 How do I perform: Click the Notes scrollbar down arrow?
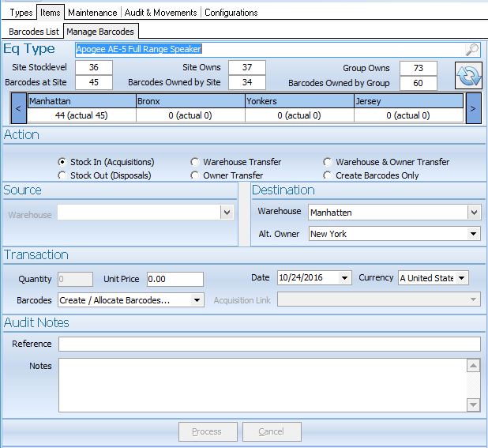coord(473,405)
